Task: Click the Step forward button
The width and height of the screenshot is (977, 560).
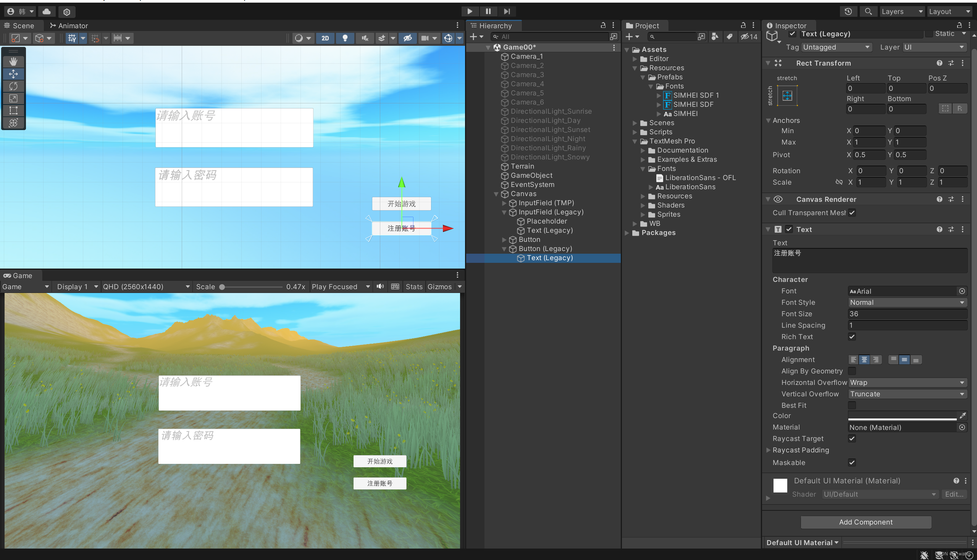Action: pos(507,11)
